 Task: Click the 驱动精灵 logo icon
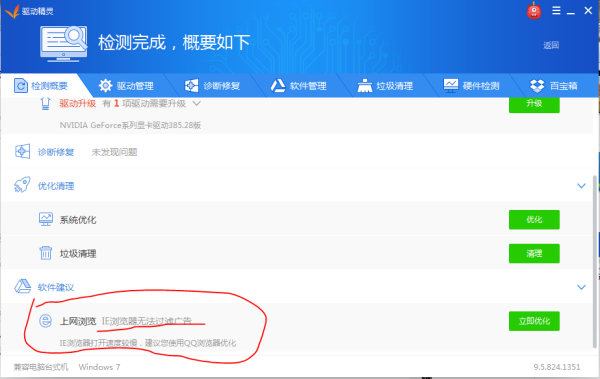pyautogui.click(x=12, y=11)
